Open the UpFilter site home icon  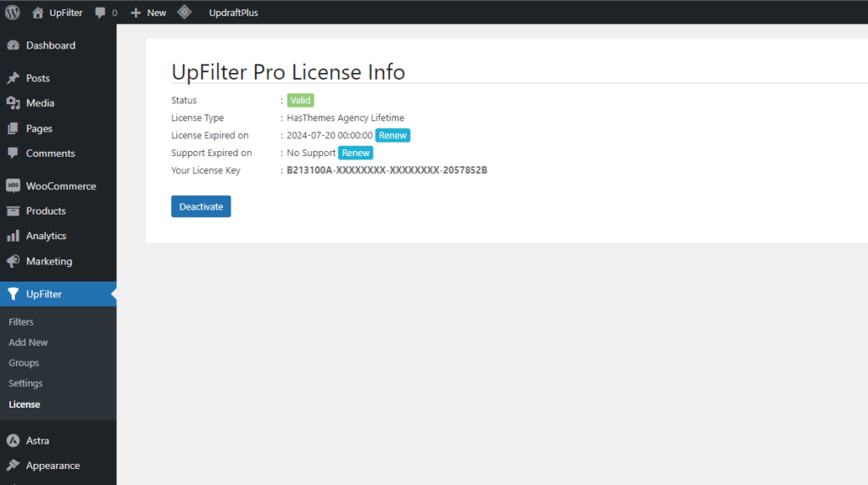tap(37, 13)
